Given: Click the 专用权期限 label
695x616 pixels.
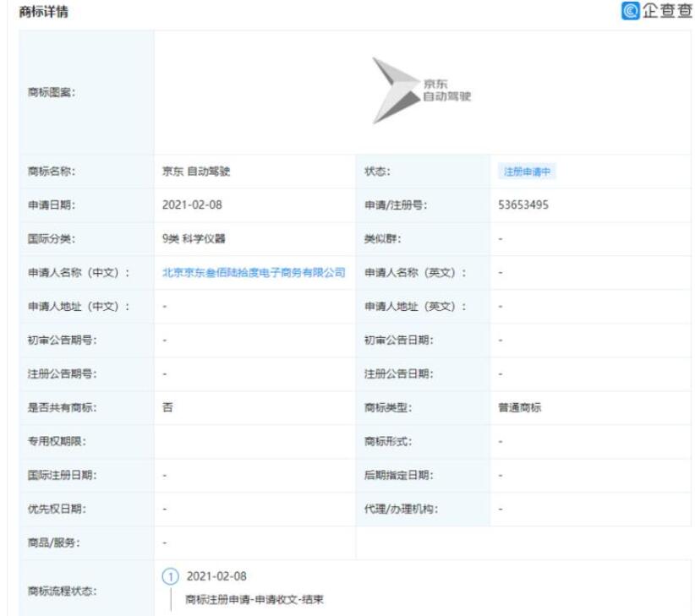Looking at the screenshot, I should click(x=57, y=442).
